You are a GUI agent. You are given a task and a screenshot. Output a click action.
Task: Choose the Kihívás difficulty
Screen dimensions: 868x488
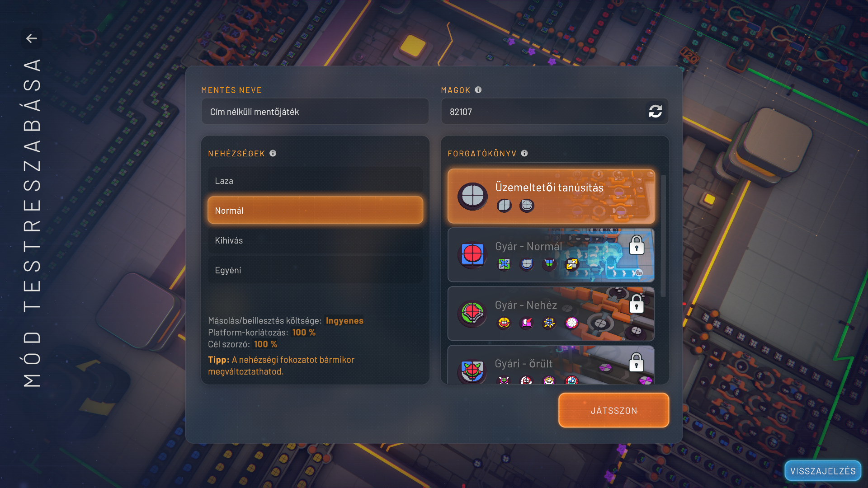click(x=315, y=240)
